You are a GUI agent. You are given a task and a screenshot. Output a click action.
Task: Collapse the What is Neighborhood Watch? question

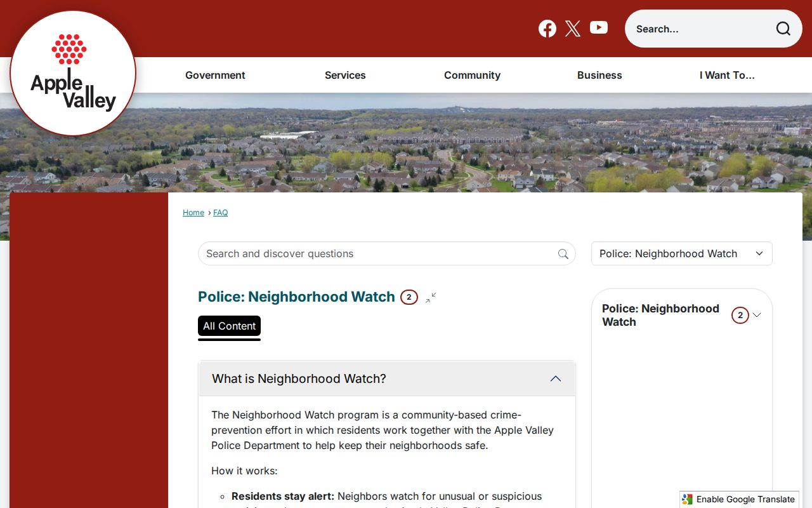(x=387, y=378)
